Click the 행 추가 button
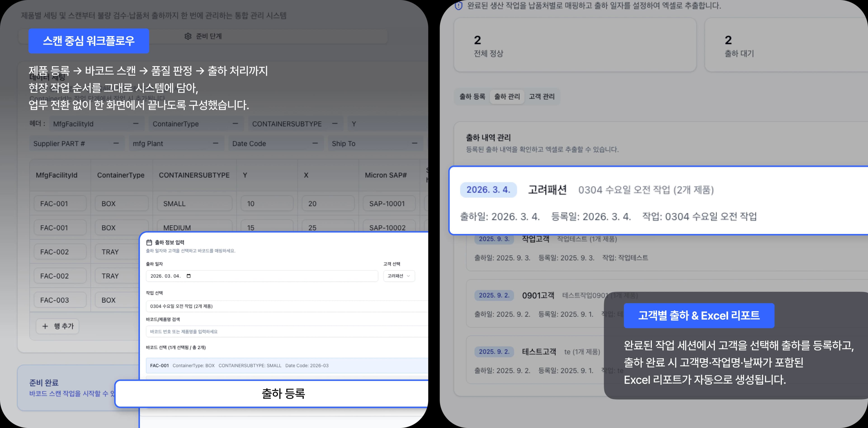Image resolution: width=868 pixels, height=428 pixels. coord(58,326)
